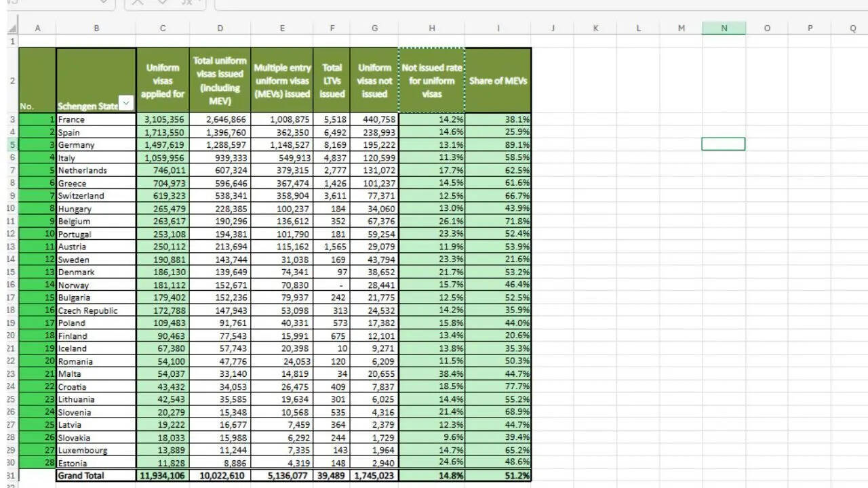Viewport: 868px width, 488px height.
Task: Click the active cell N5
Action: (724, 144)
